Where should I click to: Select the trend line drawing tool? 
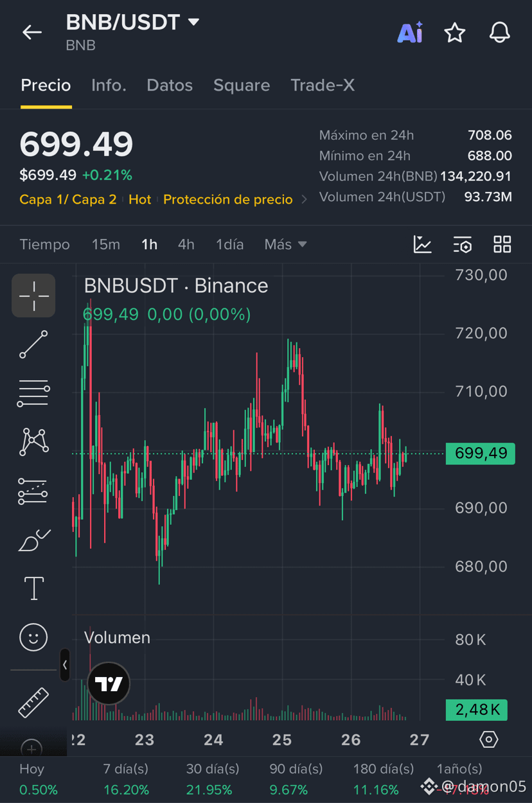click(33, 344)
